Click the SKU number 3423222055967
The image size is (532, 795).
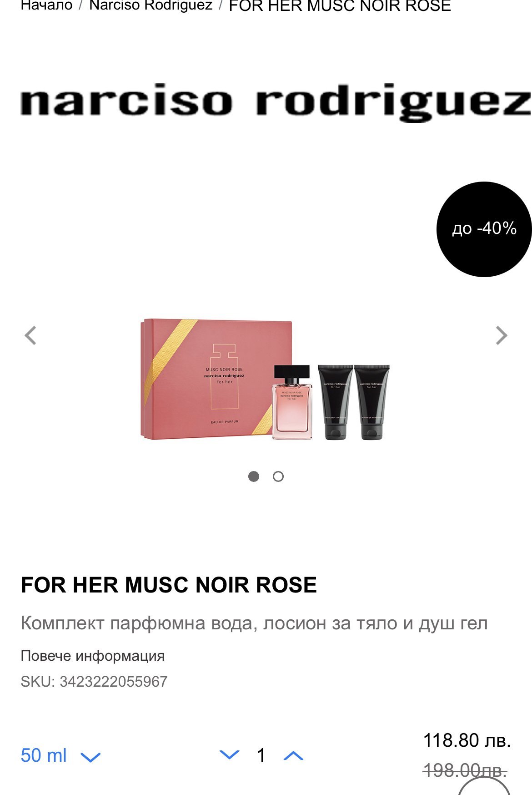click(x=114, y=681)
